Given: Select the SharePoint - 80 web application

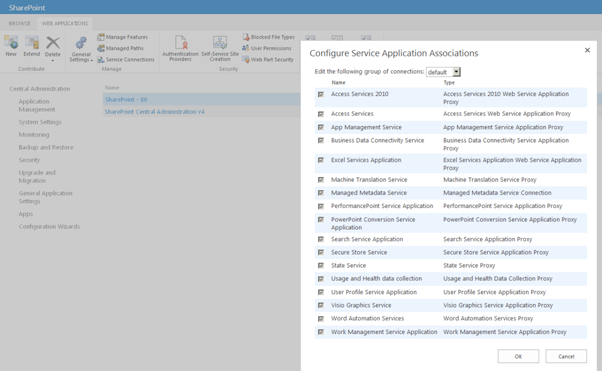Looking at the screenshot, I should (x=126, y=99).
